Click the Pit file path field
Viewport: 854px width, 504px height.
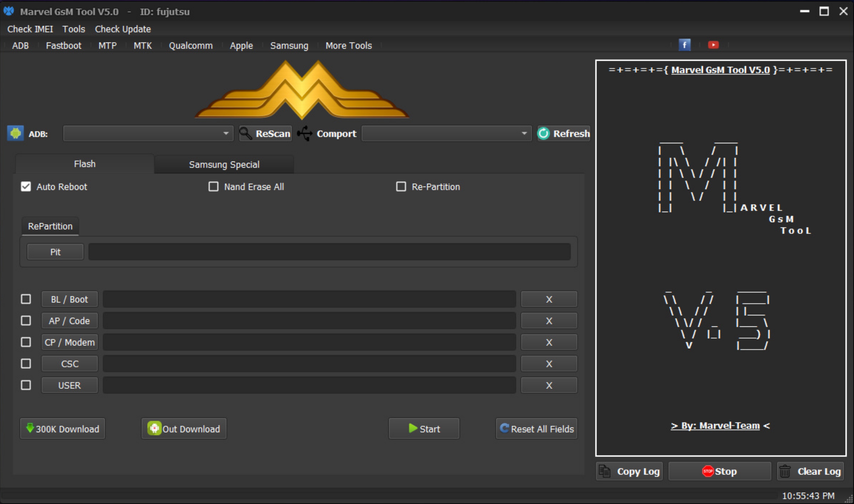pyautogui.click(x=329, y=252)
